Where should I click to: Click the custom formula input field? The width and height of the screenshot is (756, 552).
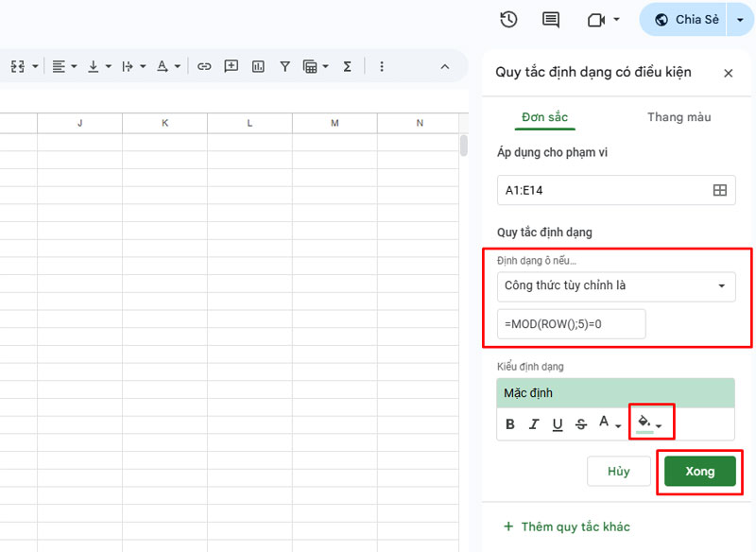point(571,323)
